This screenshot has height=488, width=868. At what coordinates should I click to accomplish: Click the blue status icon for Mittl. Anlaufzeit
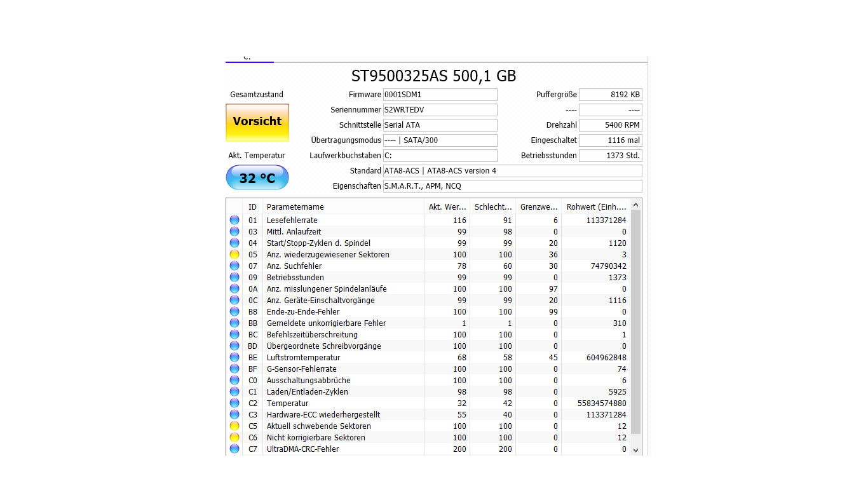click(x=234, y=232)
